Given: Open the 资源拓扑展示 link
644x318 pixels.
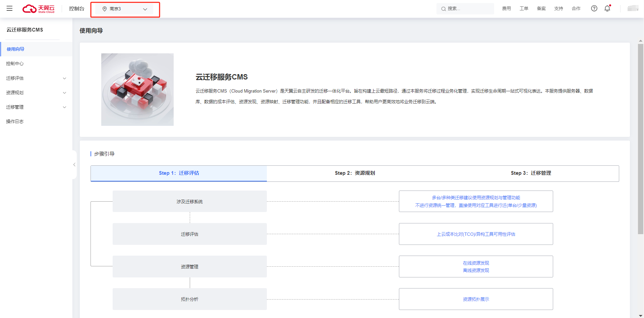Looking at the screenshot, I should click(476, 299).
